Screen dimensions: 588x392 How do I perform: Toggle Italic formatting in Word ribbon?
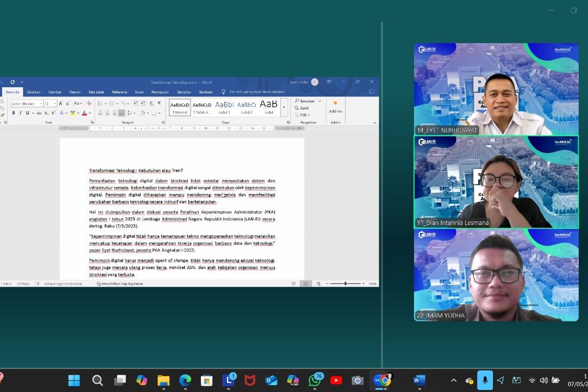[20, 113]
